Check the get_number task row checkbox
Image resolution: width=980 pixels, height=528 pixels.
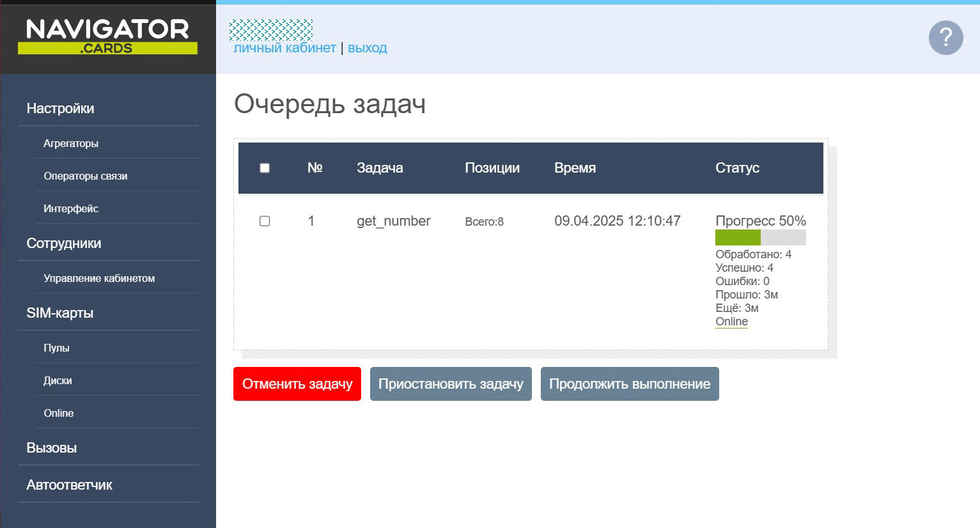pos(265,221)
